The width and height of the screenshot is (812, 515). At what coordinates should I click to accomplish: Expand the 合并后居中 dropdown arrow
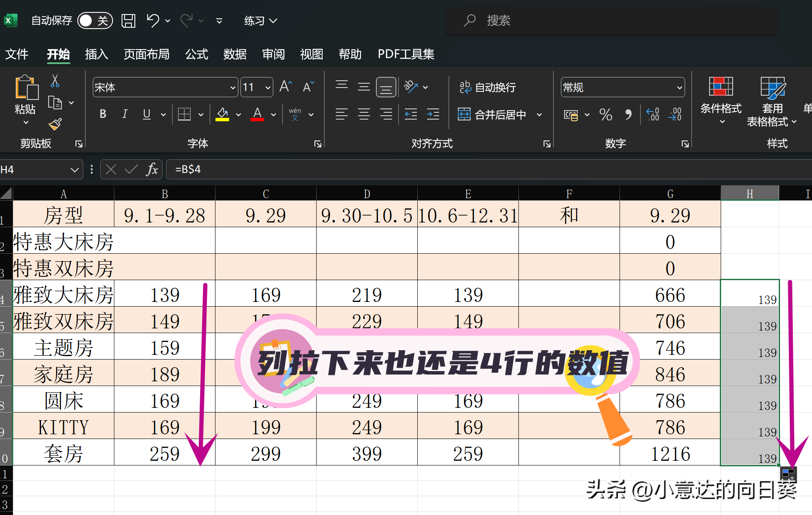pos(539,114)
